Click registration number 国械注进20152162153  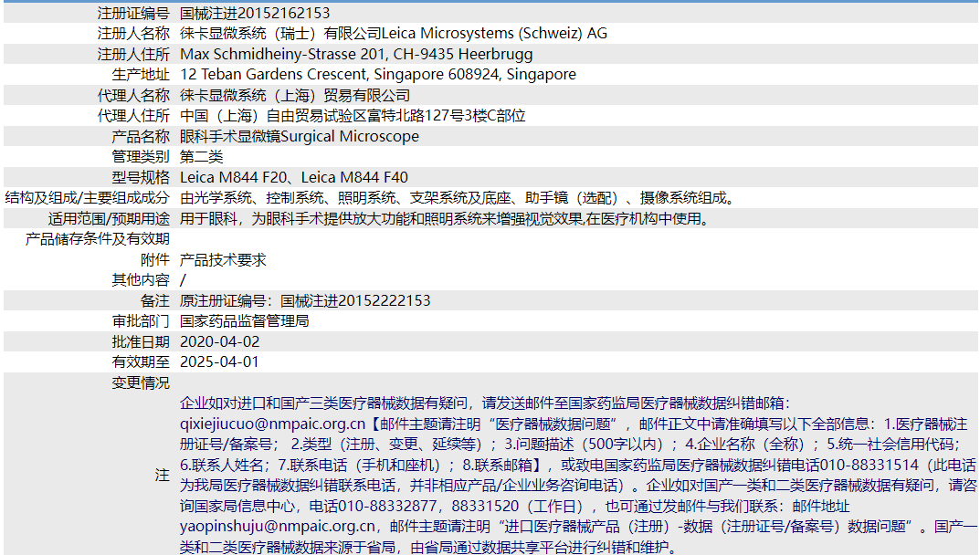255,13
